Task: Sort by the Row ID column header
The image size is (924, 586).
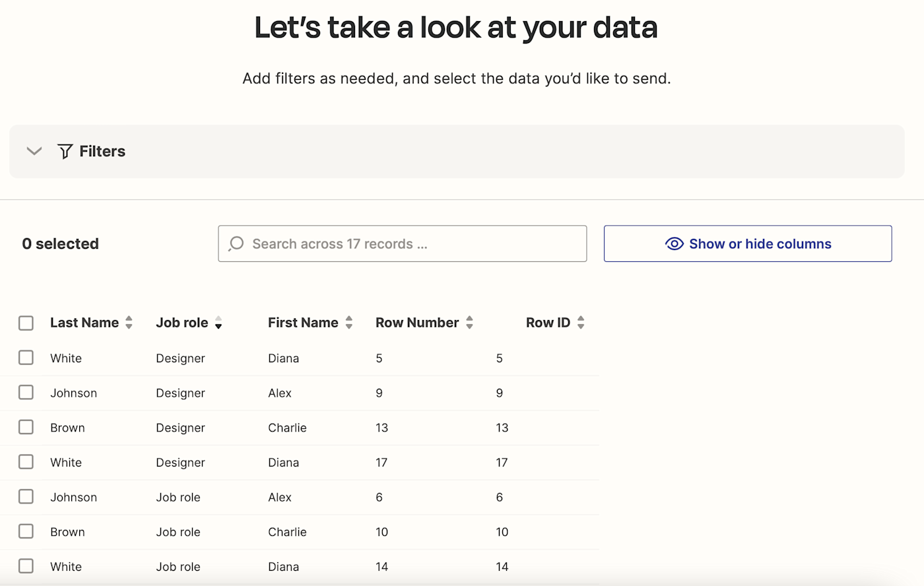Action: [x=548, y=323]
